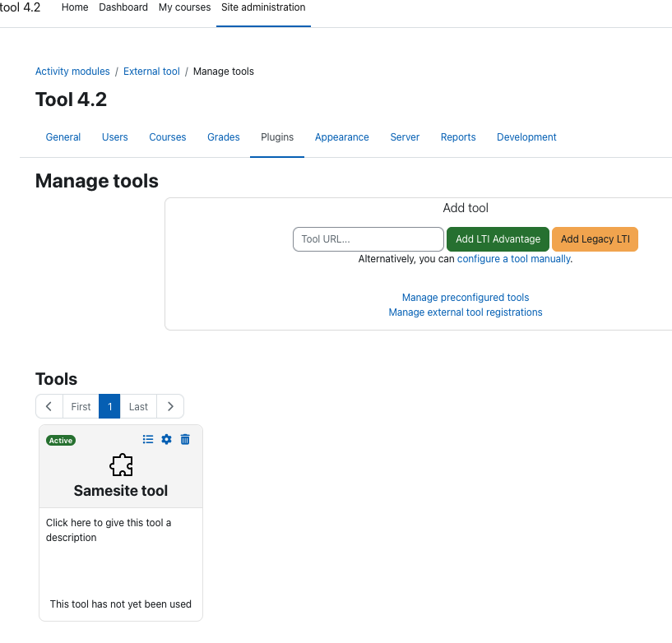Click 'Manage tools' breadcrumb text
672x643 pixels.
click(223, 71)
